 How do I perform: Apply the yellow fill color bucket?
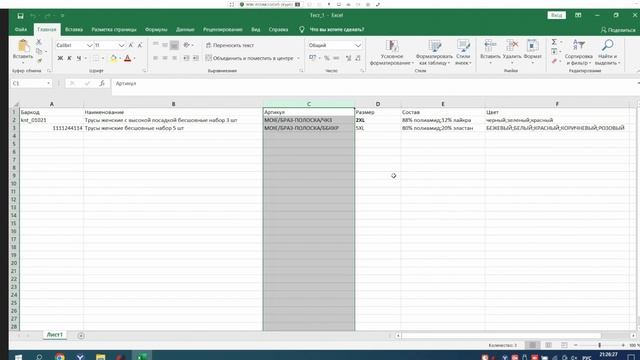[113, 58]
